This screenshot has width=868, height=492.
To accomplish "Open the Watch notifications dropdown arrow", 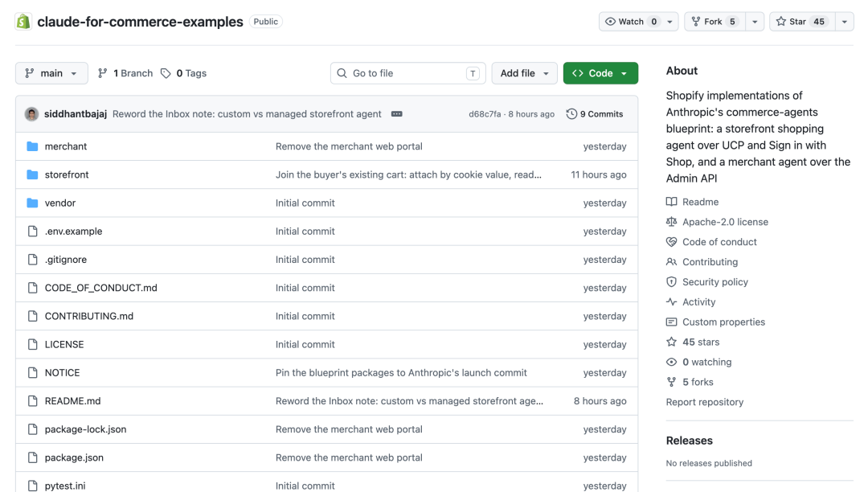I will pos(669,22).
